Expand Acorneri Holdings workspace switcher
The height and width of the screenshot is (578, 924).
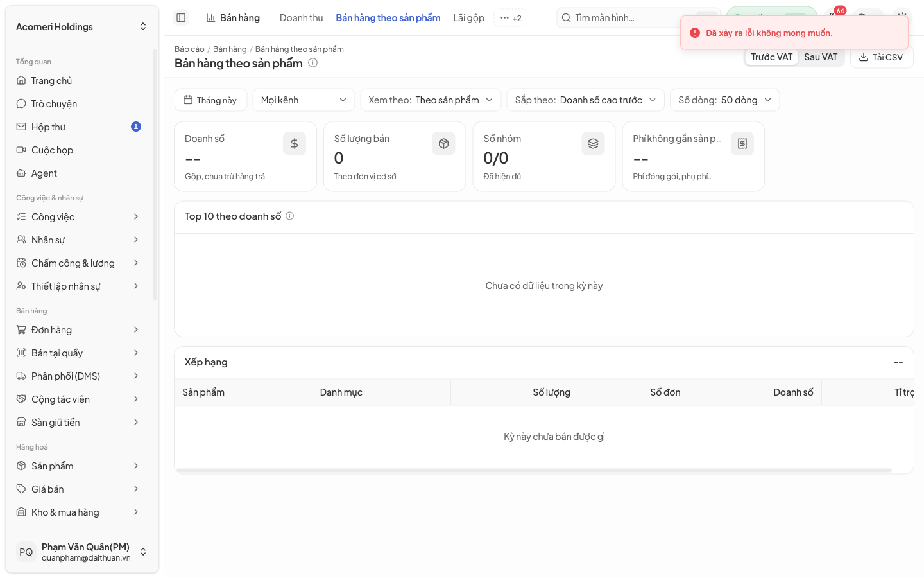tap(81, 27)
